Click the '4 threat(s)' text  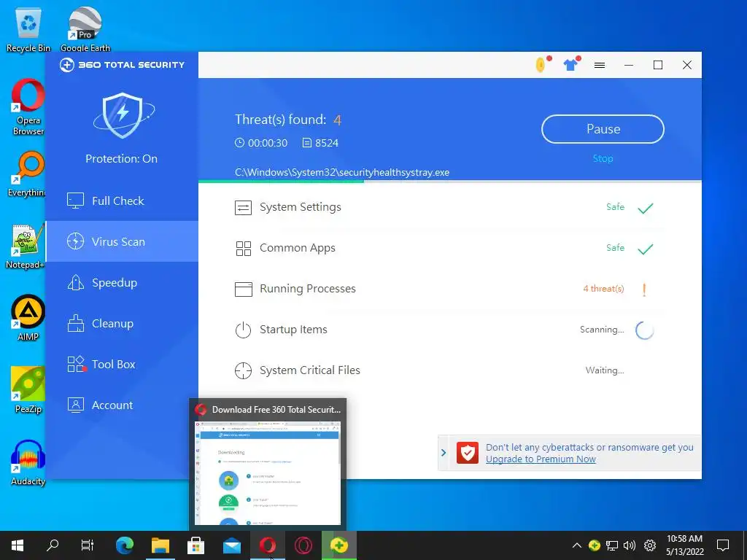pyautogui.click(x=603, y=289)
